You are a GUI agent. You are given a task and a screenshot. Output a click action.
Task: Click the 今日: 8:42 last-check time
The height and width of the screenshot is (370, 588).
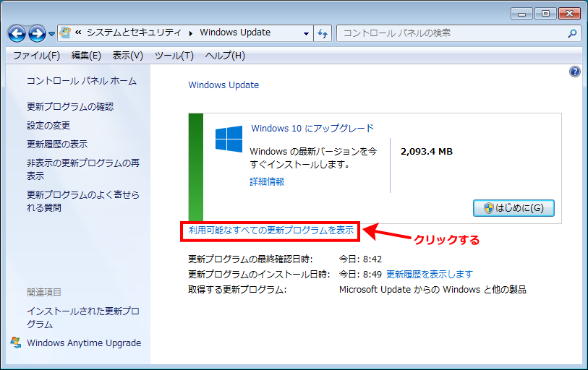point(360,259)
